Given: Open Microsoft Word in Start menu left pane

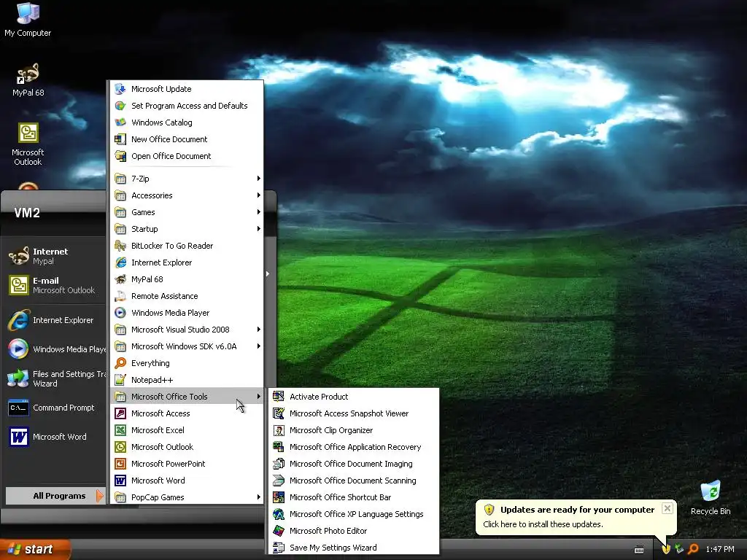Looking at the screenshot, I should click(x=55, y=437).
